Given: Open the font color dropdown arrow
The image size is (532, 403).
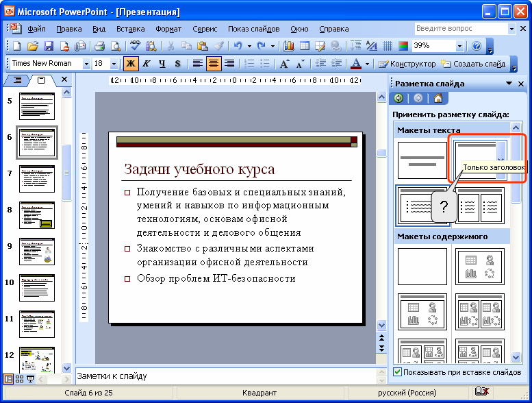Looking at the screenshot, I should pos(367,64).
